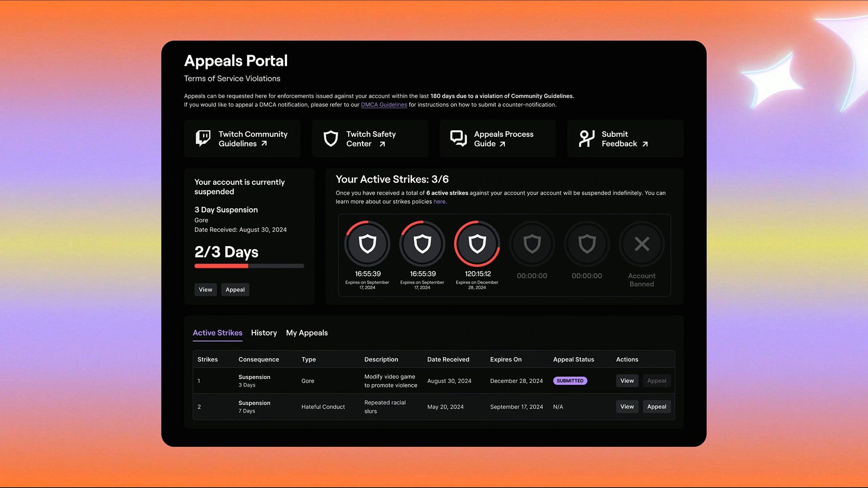The image size is (868, 488).
Task: Click the chat bubbles icon for Appeals Process Guide
Action: pyautogui.click(x=458, y=138)
